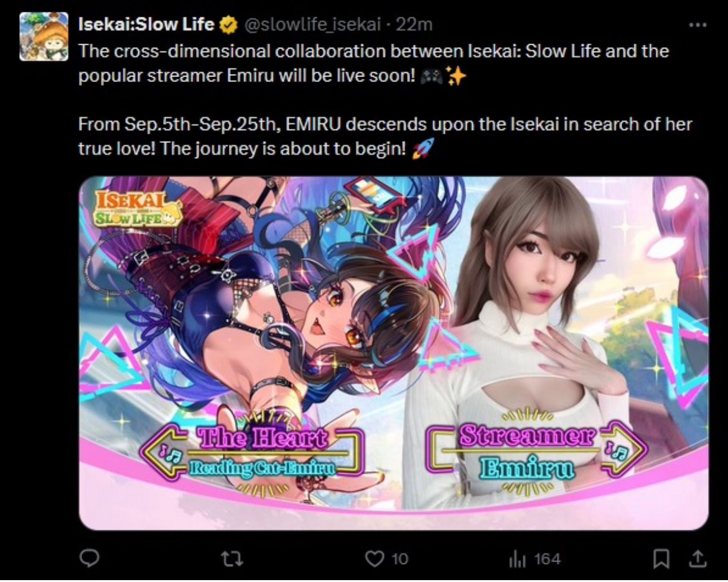This screenshot has width=728, height=582.
Task: Share the post using the upload arrow icon
Action: (x=697, y=558)
